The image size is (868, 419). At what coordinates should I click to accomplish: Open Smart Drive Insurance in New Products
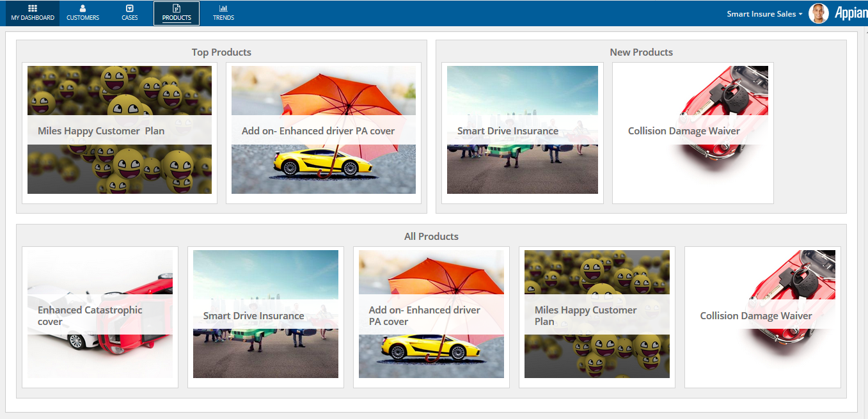click(523, 133)
